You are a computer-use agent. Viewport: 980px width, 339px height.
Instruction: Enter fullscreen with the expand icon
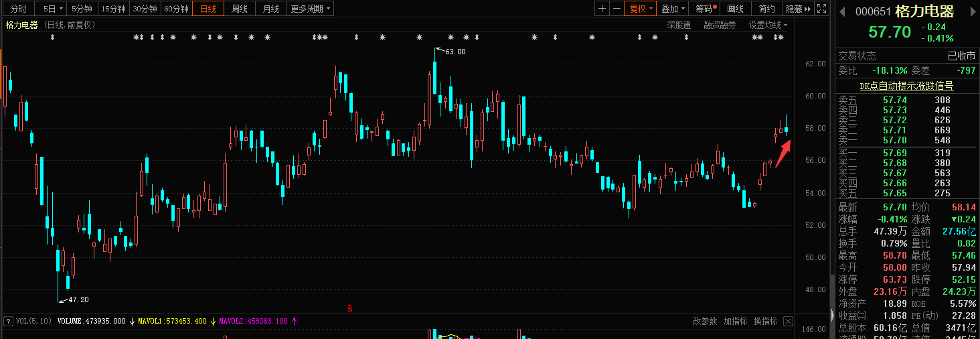click(x=821, y=9)
